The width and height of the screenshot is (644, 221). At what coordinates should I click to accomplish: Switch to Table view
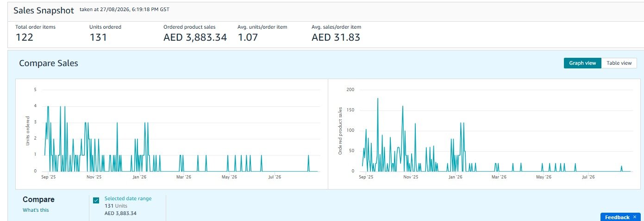tap(619, 63)
